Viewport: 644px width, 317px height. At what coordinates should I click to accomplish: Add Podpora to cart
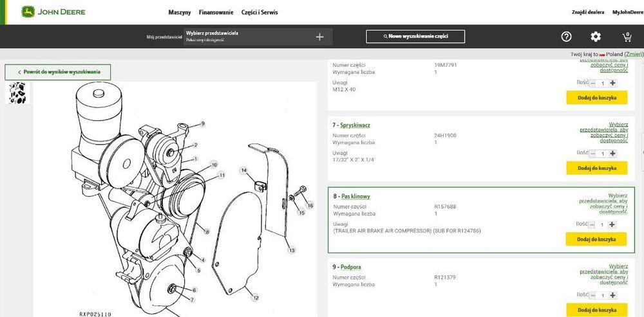(597, 310)
